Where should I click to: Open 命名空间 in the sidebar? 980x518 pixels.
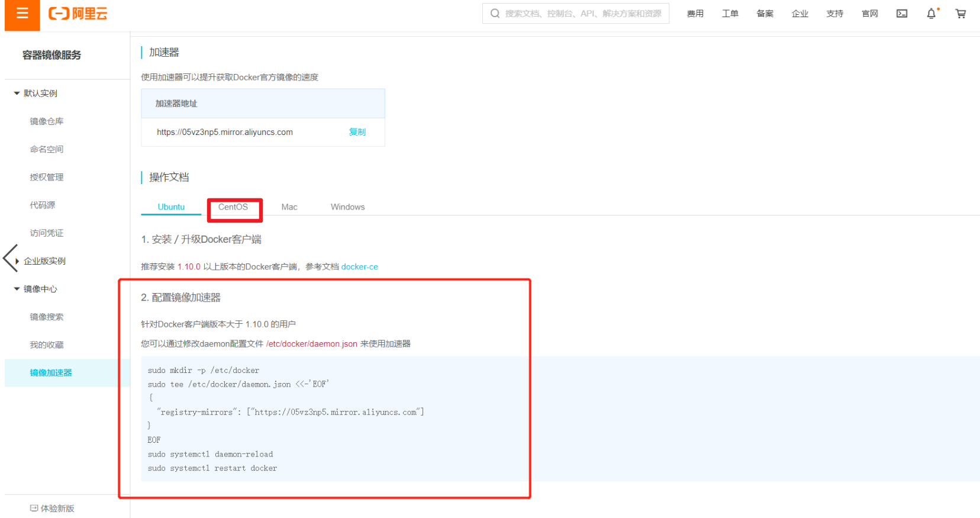pyautogui.click(x=47, y=149)
